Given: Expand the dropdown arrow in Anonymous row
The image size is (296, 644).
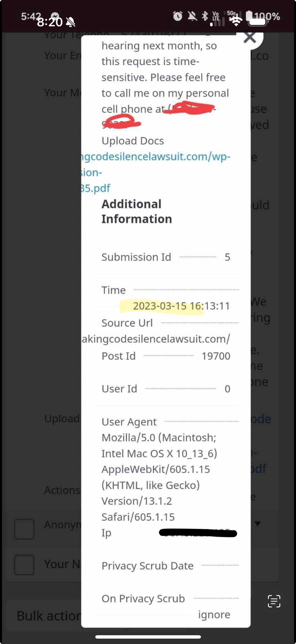Looking at the screenshot, I should click(257, 524).
